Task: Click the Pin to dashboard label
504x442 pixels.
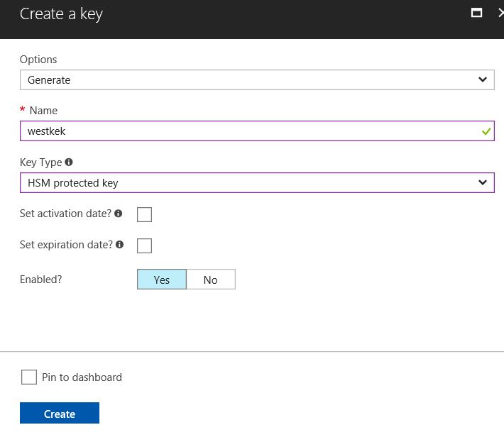Action: 82,377
